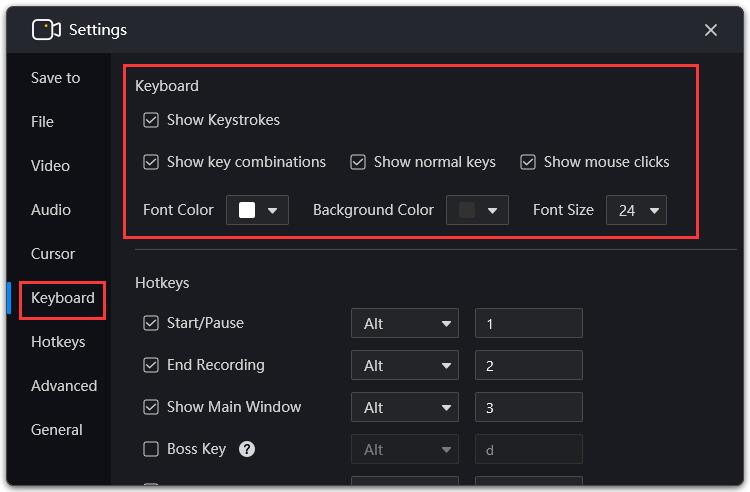Open the Cursor settings section

pyautogui.click(x=53, y=254)
